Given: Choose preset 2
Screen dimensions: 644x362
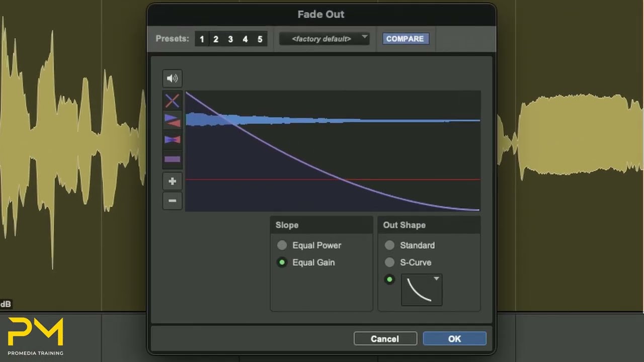Looking at the screenshot, I should (x=216, y=39).
